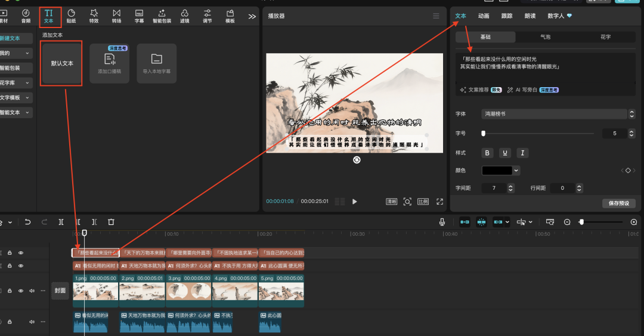Select the 气泡 bubble sub-tab

click(545, 37)
